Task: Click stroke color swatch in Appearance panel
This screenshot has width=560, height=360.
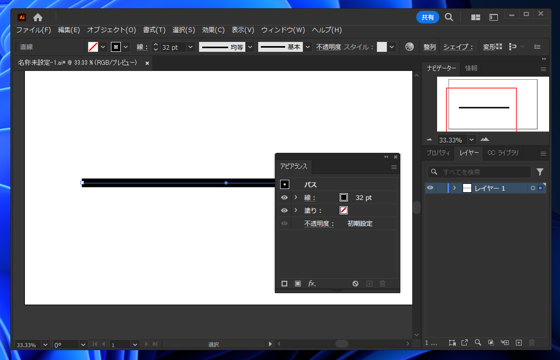Action: point(344,198)
